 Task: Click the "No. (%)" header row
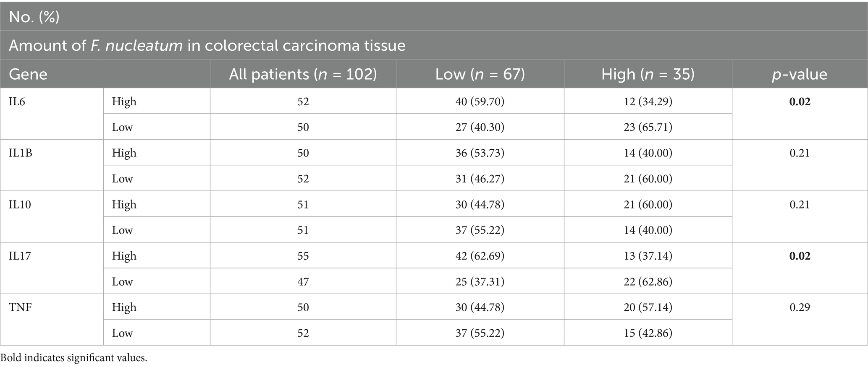(x=34, y=17)
